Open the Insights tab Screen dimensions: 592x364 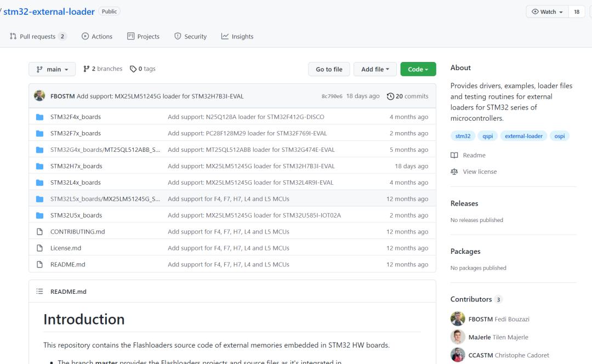tap(237, 36)
